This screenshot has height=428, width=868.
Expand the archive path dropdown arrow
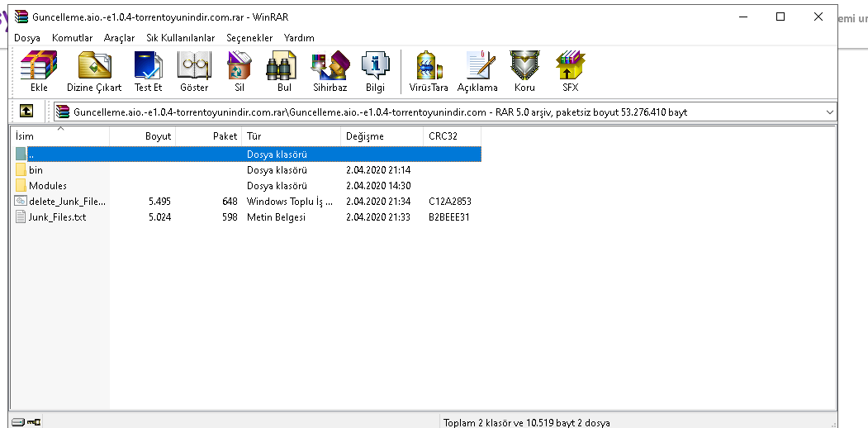point(830,112)
